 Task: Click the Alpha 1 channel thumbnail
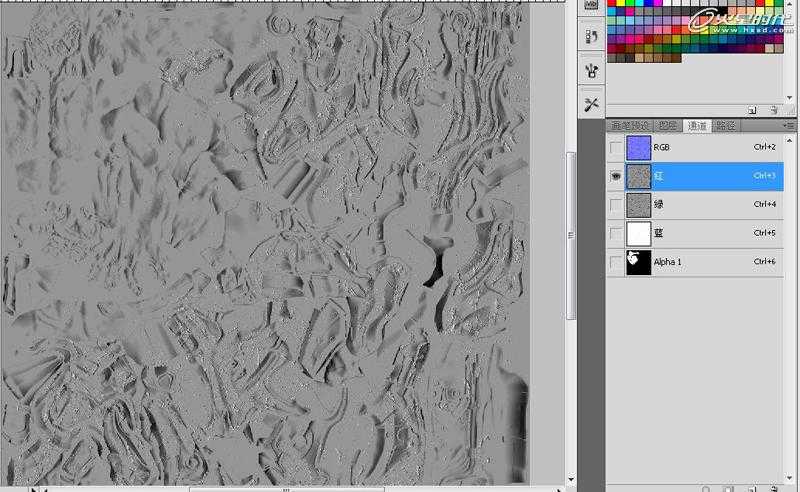pyautogui.click(x=639, y=262)
